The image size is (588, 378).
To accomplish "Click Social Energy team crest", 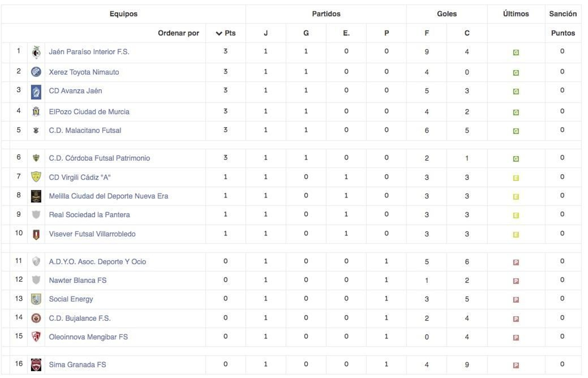I will pos(36,299).
